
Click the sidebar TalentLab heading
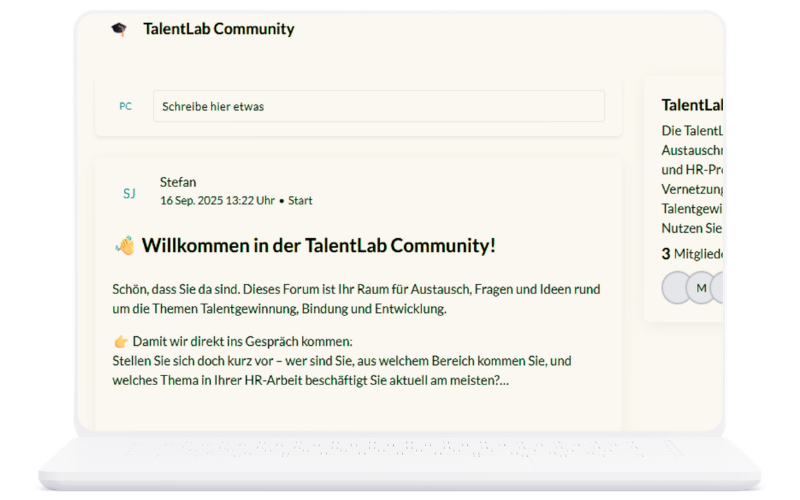[x=692, y=105]
